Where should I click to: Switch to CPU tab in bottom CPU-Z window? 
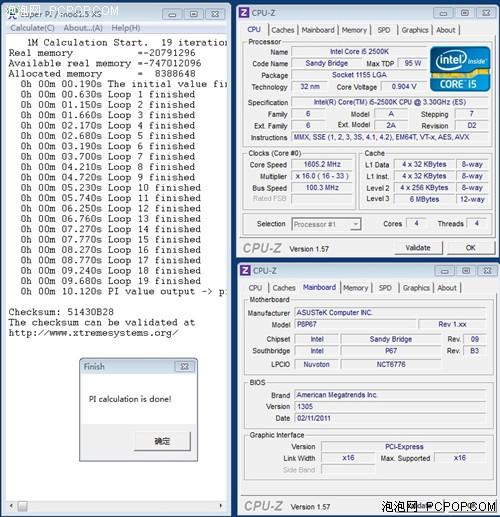[255, 288]
